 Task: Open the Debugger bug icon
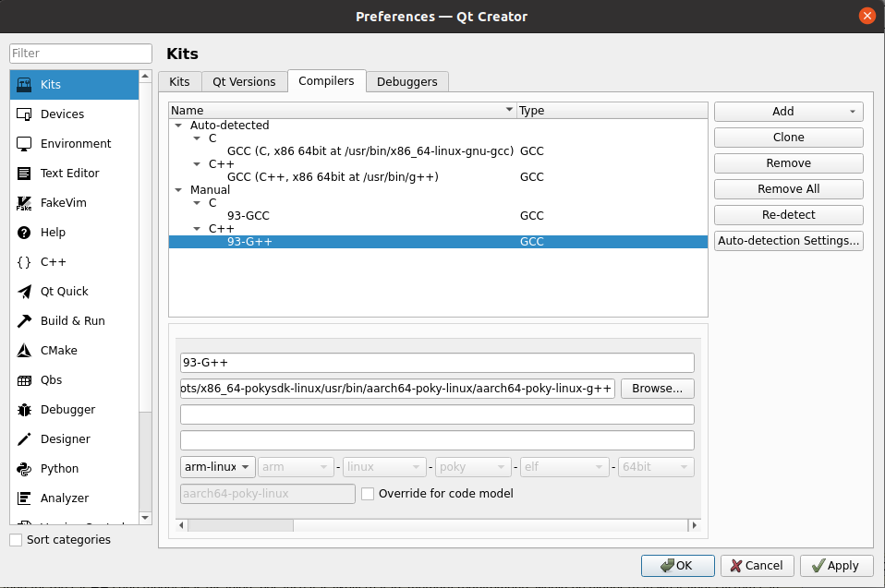pos(25,410)
